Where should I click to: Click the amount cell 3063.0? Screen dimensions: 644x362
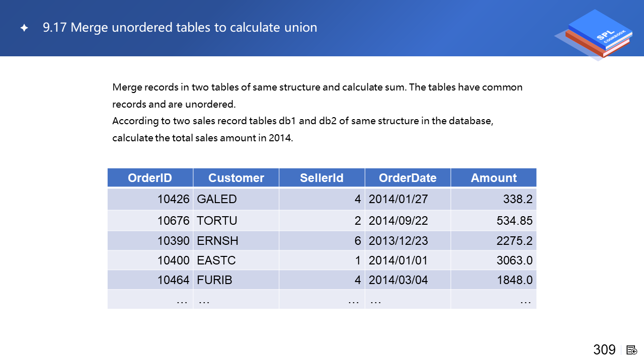pyautogui.click(x=514, y=260)
